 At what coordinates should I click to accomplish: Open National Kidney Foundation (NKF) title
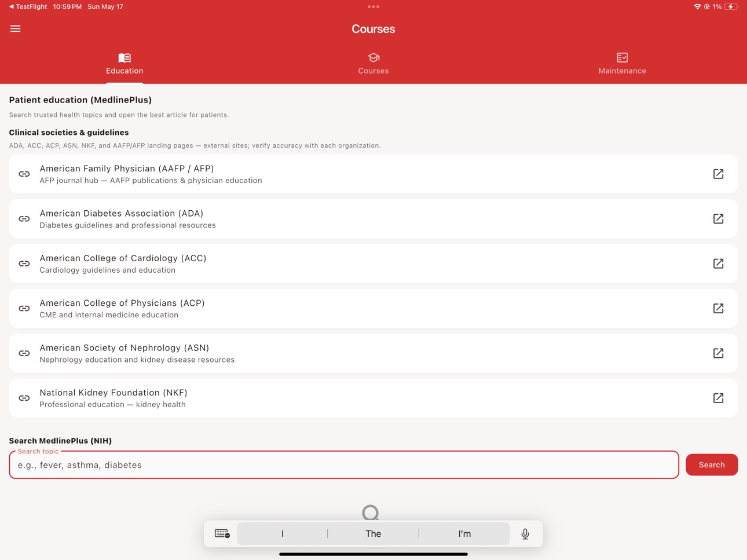coord(113,393)
